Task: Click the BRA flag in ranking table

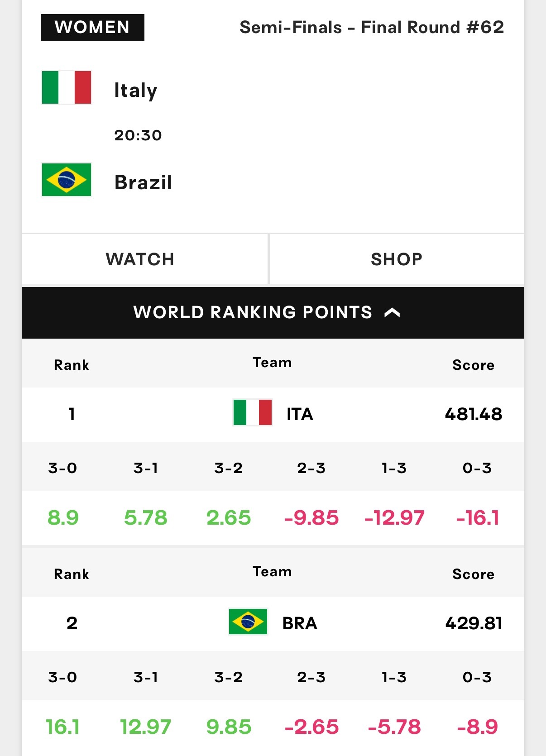Action: pos(248,622)
